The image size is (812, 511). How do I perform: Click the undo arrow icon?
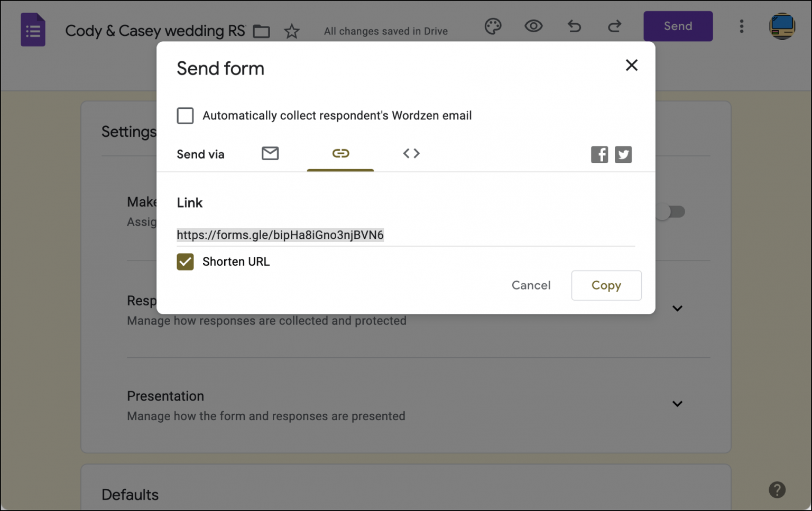pos(574,26)
